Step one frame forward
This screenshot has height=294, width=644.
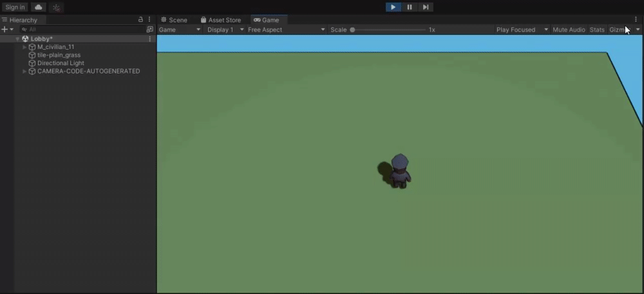[426, 7]
